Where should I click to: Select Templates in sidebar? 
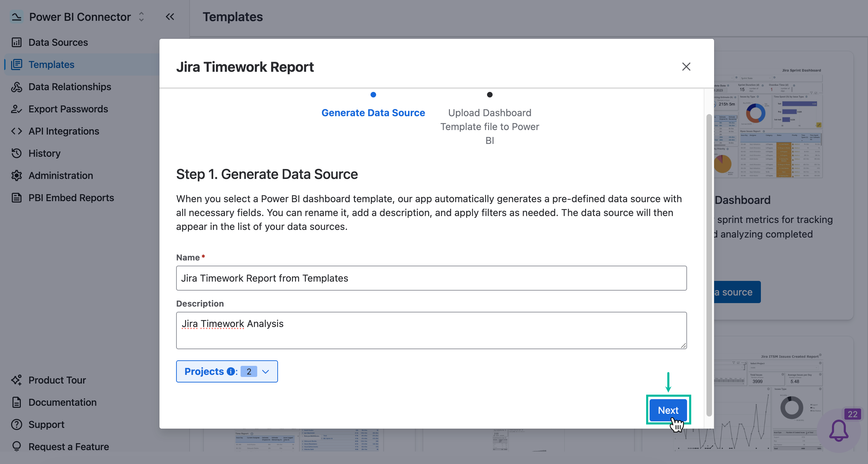(x=51, y=65)
